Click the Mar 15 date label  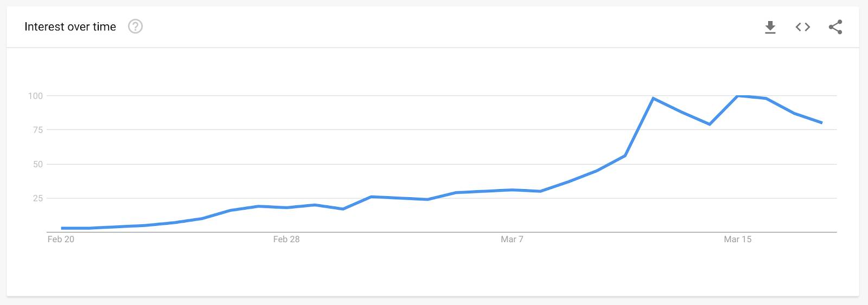pyautogui.click(x=738, y=239)
